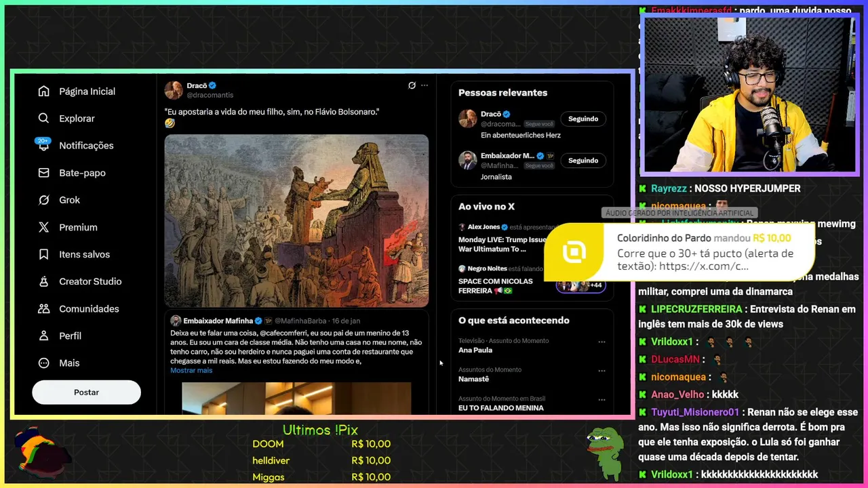
Task: Open the three-dot menu on Dracō's post
Action: tap(425, 85)
